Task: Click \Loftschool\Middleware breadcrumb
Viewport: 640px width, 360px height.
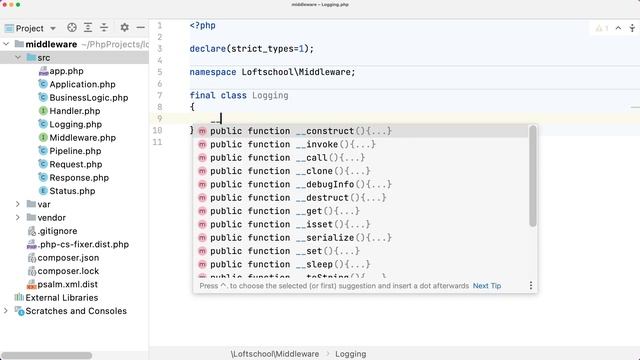Action: click(x=275, y=354)
